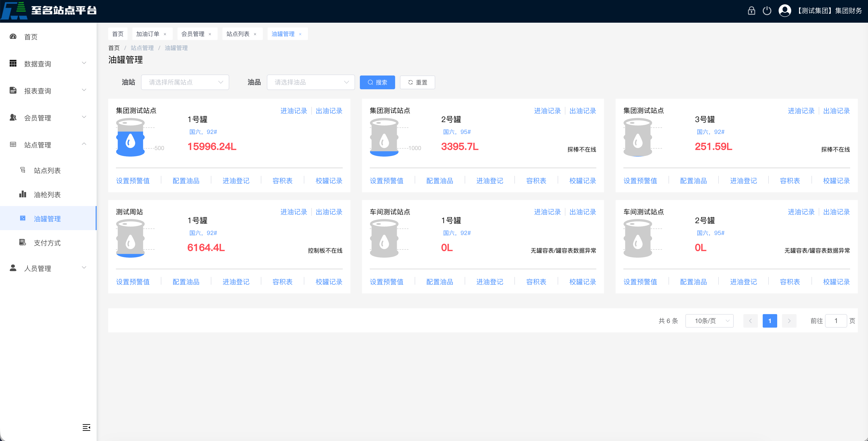Click the 会员管理 people icon
Screen dimensions: 868x441
(13, 117)
